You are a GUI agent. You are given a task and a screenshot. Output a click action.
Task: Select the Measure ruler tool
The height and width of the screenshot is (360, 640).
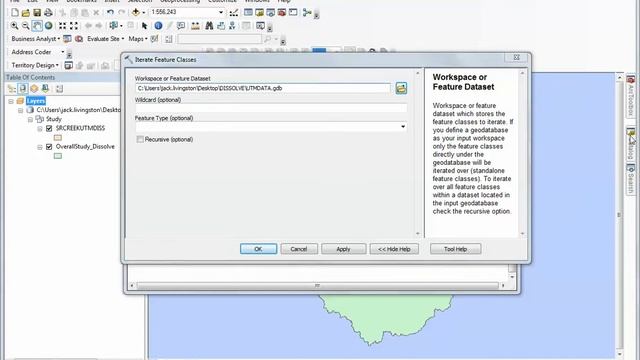click(x=195, y=26)
